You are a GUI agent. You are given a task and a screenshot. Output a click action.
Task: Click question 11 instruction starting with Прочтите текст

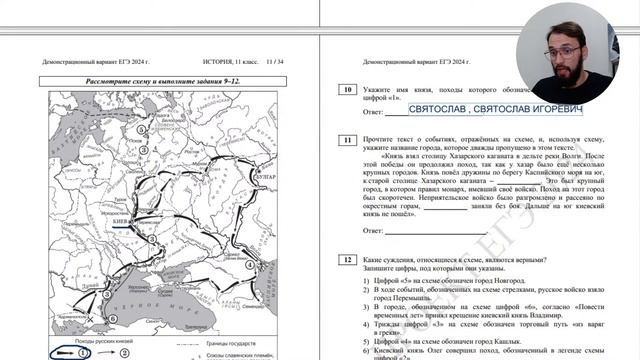[484, 144]
